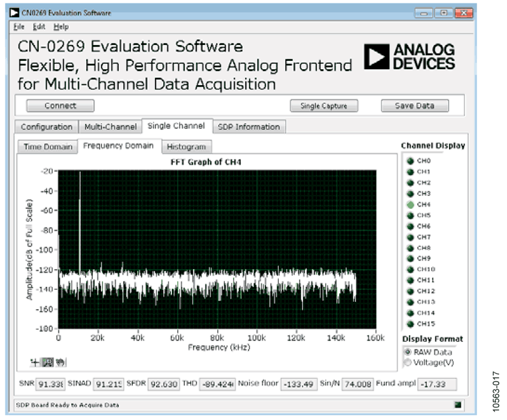This screenshot has height=420, width=507.
Task: Select the RAW Data display format
Action: (408, 352)
